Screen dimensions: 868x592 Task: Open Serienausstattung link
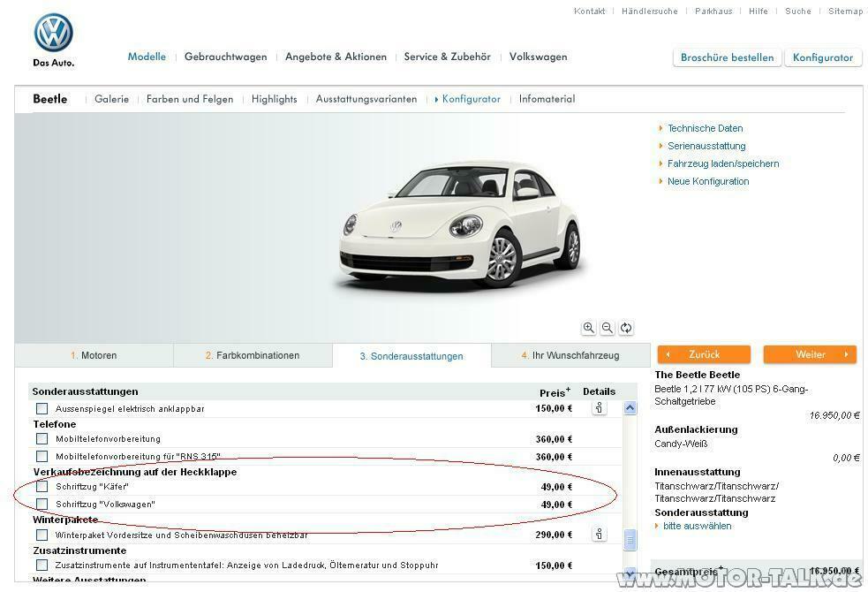(x=706, y=146)
